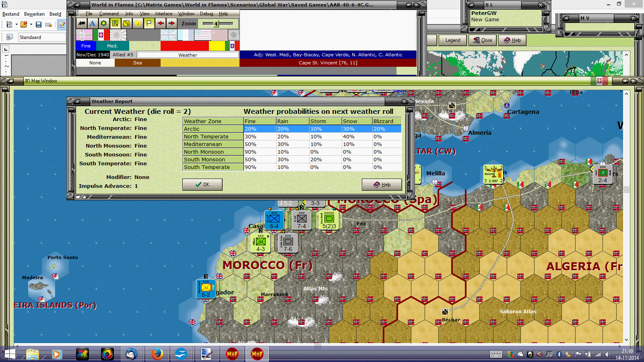Screen dimensions: 644x362
Task: Expand the open folder dropdown arrow
Action: (x=31, y=25)
